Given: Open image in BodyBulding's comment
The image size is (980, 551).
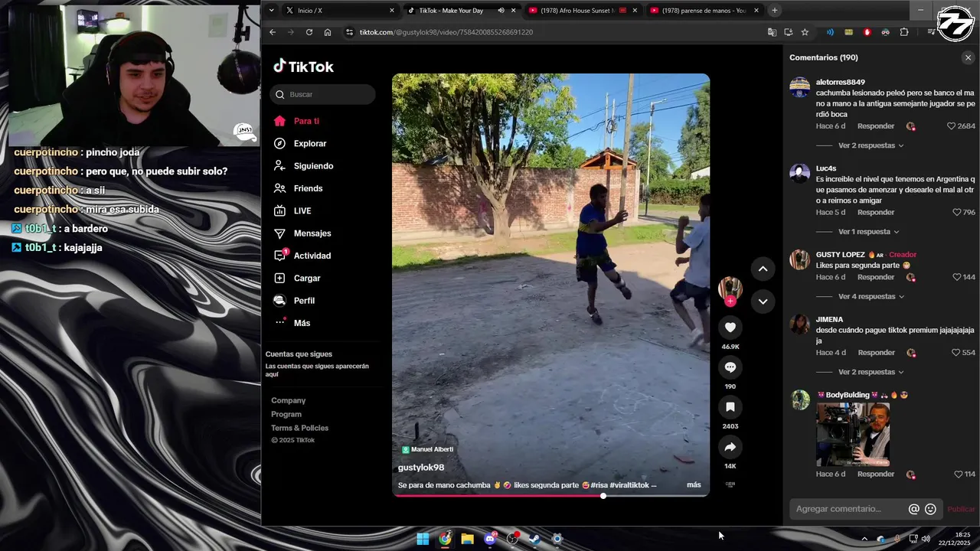Looking at the screenshot, I should 853,435.
